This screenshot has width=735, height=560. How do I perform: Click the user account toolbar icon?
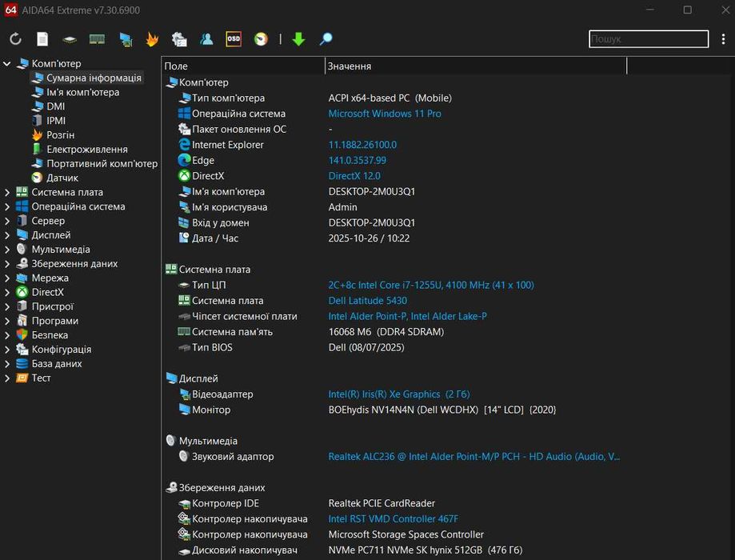[x=206, y=39]
